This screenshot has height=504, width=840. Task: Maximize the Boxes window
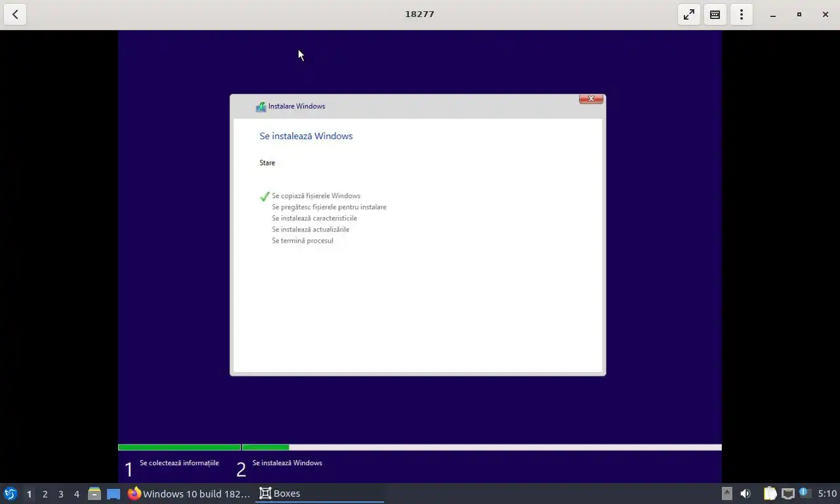pos(799,14)
